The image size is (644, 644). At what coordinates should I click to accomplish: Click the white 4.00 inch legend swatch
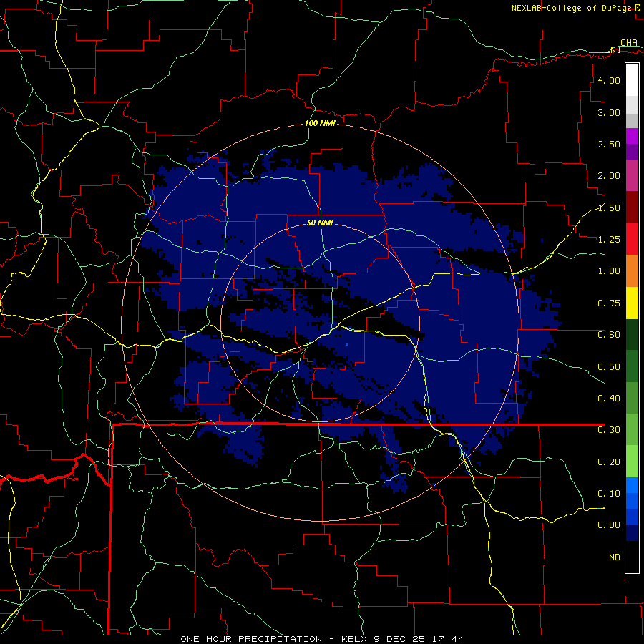click(632, 80)
